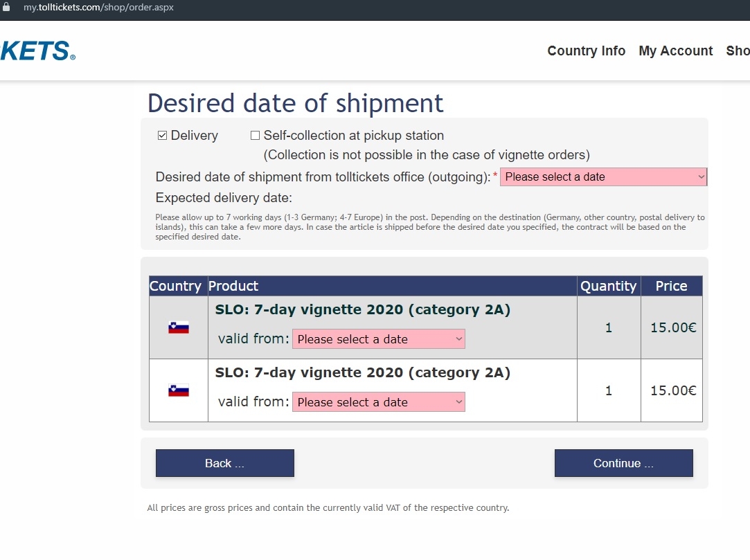Click the Price column header
The image size is (750, 560).
[671, 287]
